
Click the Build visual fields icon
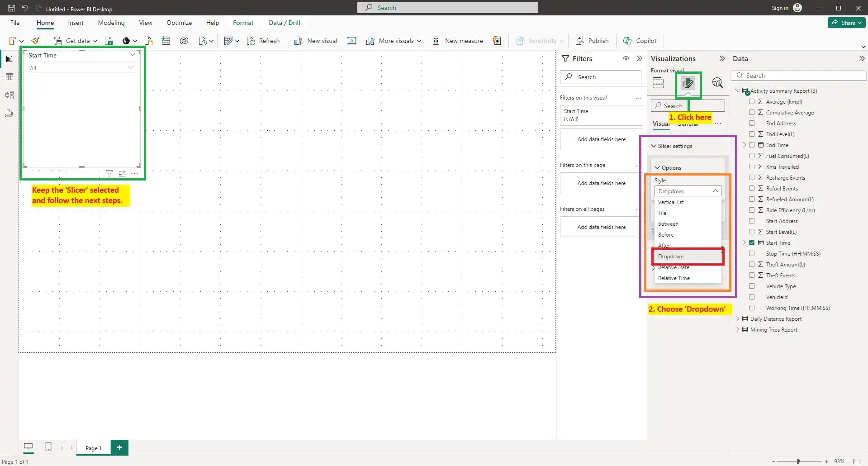658,83
